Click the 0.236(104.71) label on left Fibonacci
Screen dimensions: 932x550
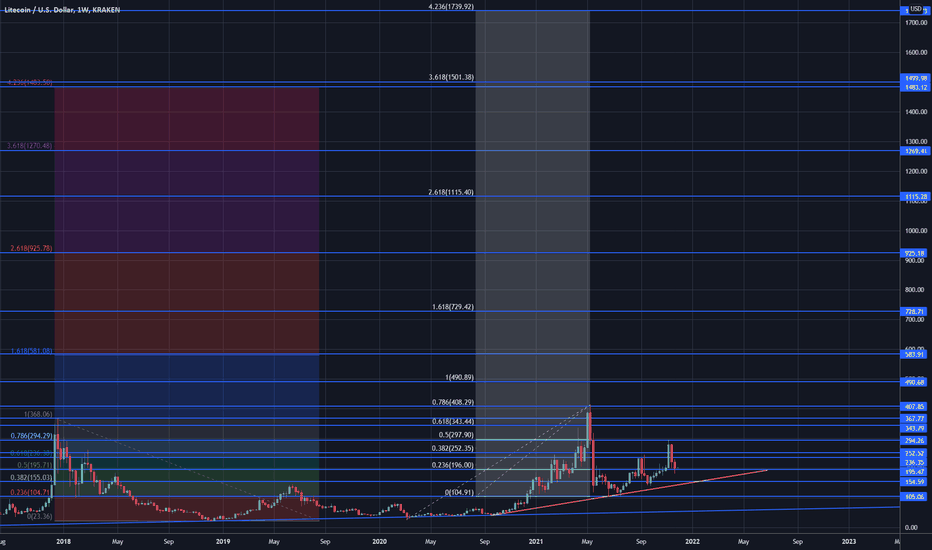pyautogui.click(x=32, y=492)
